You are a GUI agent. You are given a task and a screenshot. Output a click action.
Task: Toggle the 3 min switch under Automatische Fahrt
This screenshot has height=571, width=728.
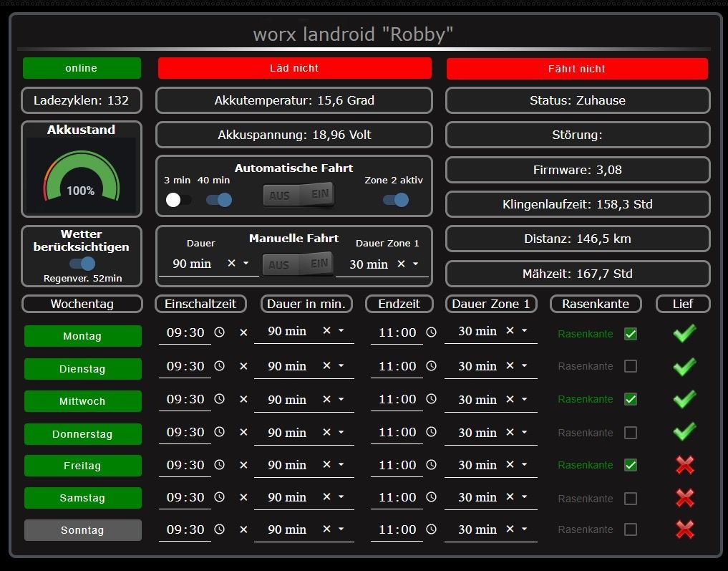pos(178,201)
